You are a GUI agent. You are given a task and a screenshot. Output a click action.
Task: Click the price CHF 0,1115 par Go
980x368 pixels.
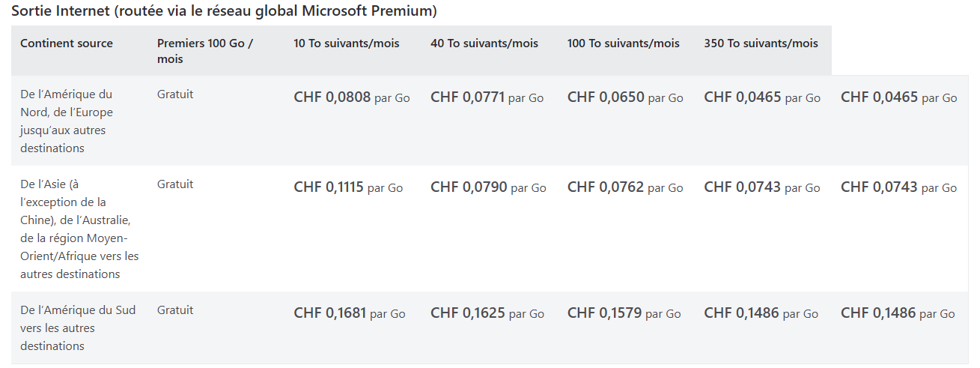(348, 187)
